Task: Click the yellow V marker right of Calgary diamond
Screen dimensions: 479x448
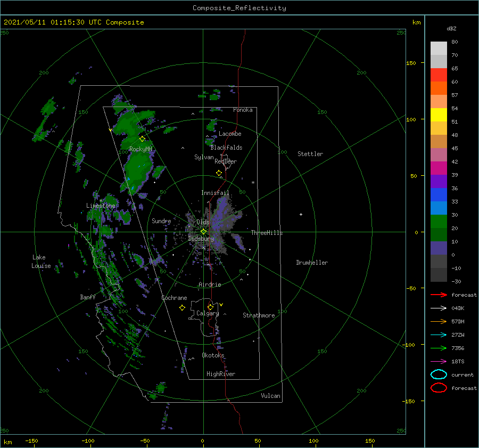Action: tap(221, 305)
